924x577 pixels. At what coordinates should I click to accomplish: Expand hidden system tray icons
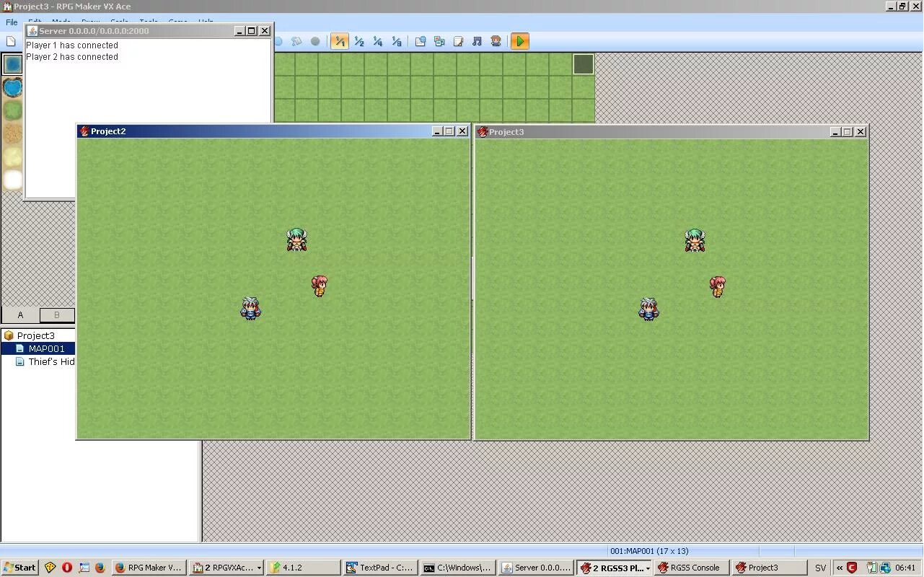click(x=839, y=568)
